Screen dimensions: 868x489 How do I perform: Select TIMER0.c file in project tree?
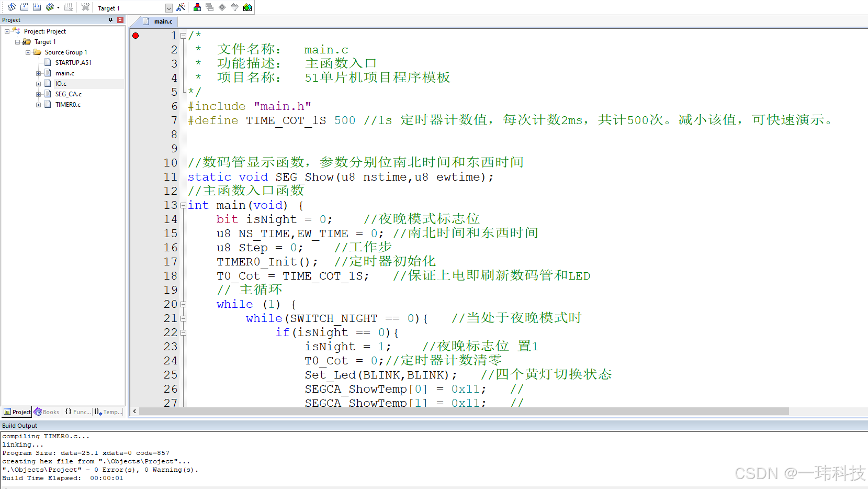click(68, 105)
